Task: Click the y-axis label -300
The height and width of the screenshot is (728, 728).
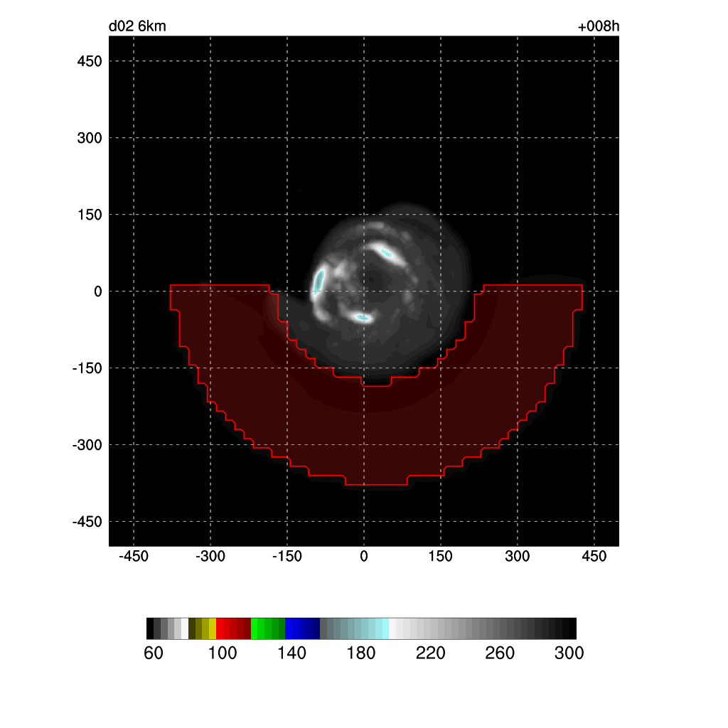Action: coord(87,445)
